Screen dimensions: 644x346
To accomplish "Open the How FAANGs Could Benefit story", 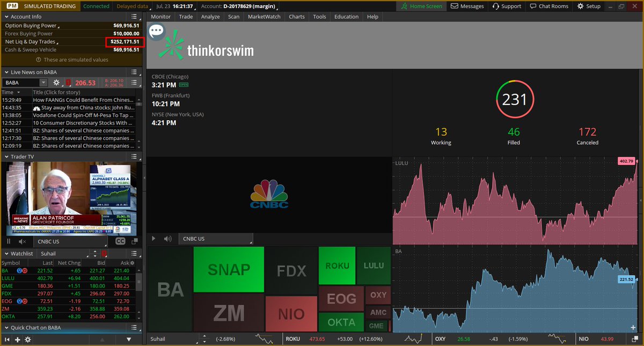I will point(83,100).
